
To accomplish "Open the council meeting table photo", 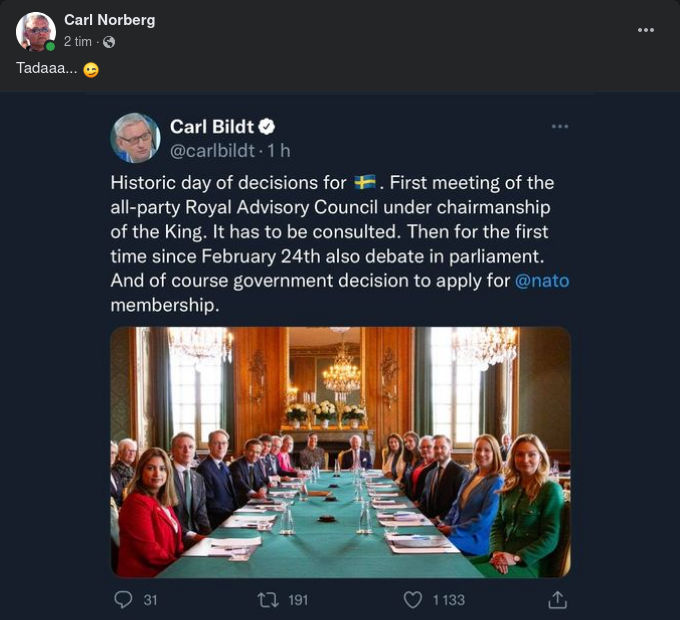I will click(x=340, y=452).
